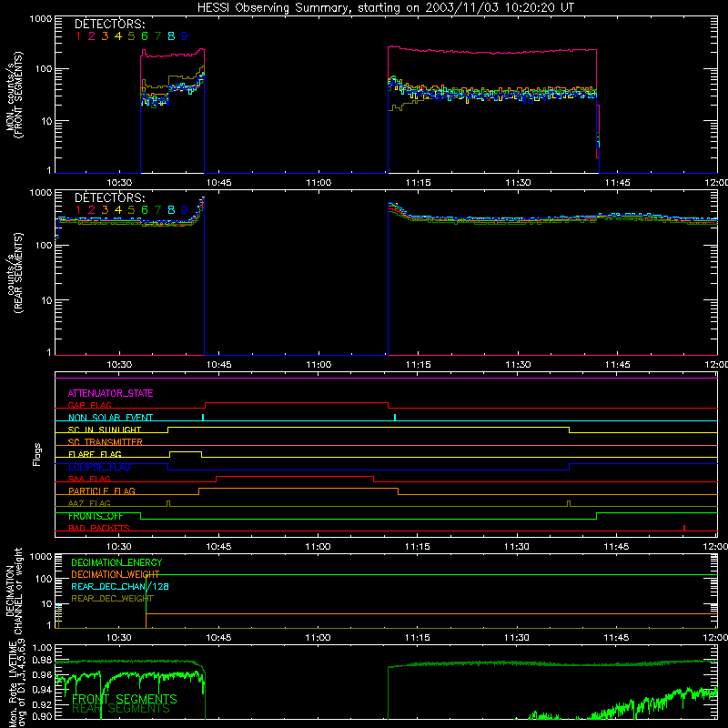Click the raised GAP_FLAG step segment
Viewport: 728px width, 728px height.
coord(297,403)
